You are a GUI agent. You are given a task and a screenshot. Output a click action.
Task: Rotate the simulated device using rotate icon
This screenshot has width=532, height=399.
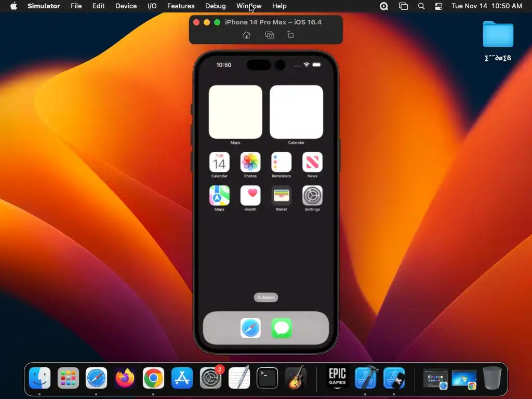click(290, 35)
